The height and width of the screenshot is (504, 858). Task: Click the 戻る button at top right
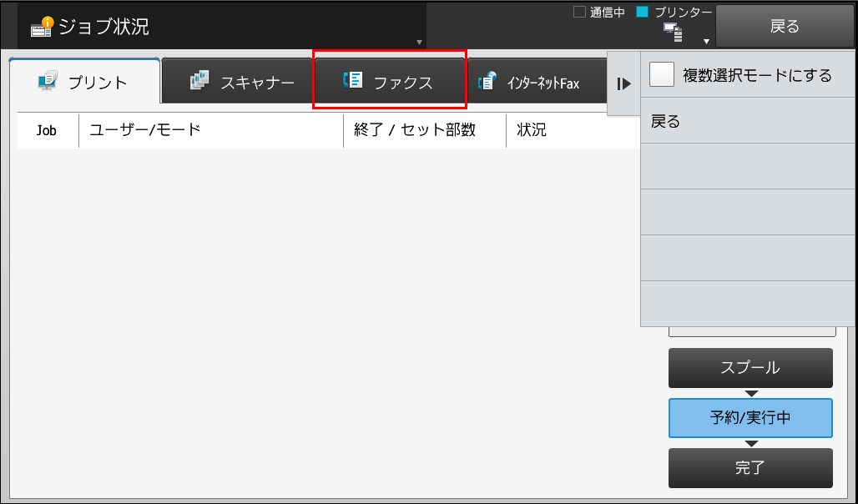785,26
